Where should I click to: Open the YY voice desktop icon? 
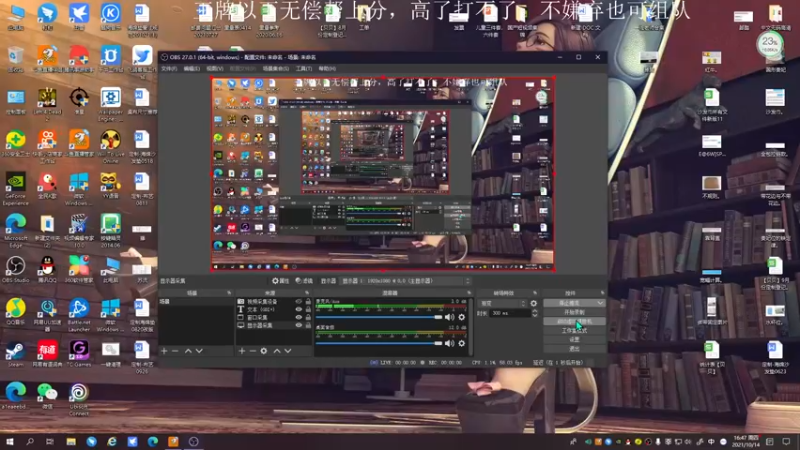point(110,185)
